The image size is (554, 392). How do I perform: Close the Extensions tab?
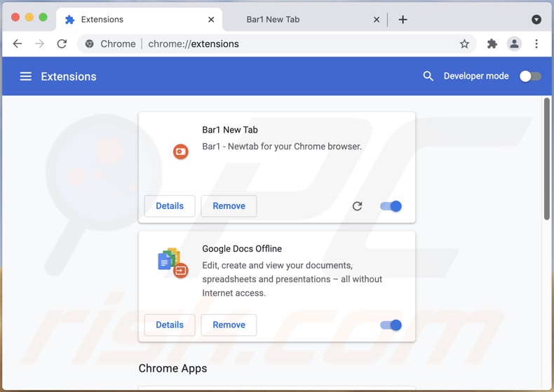[211, 20]
